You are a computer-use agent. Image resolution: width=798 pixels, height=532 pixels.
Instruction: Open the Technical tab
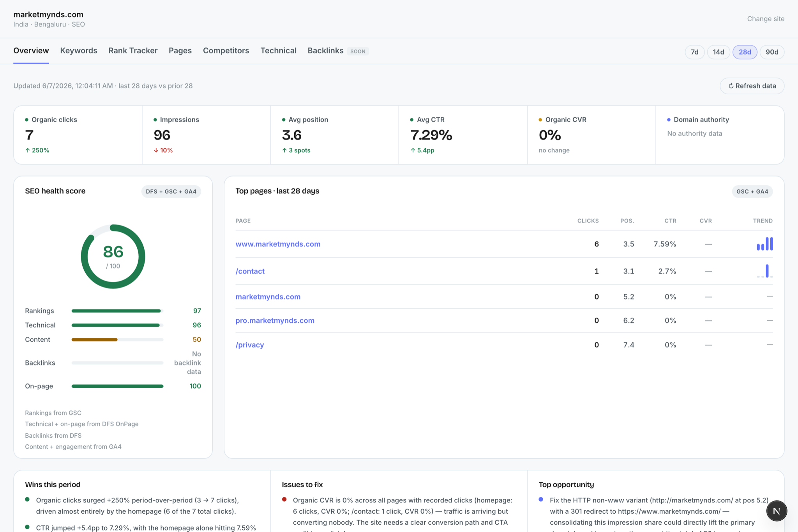tap(278, 51)
